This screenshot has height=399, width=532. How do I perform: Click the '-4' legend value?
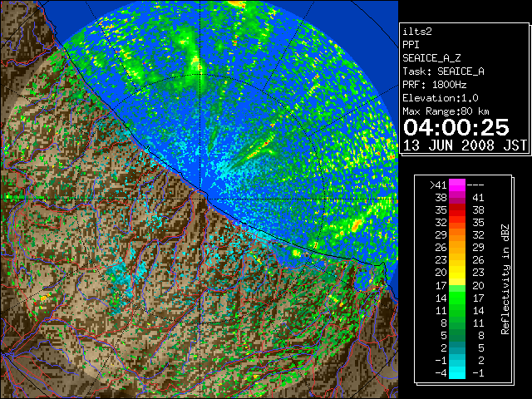point(441,373)
